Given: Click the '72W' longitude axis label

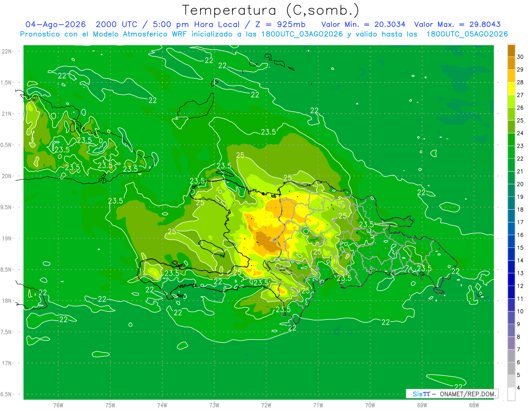Looking at the screenshot, I should pos(266,405).
